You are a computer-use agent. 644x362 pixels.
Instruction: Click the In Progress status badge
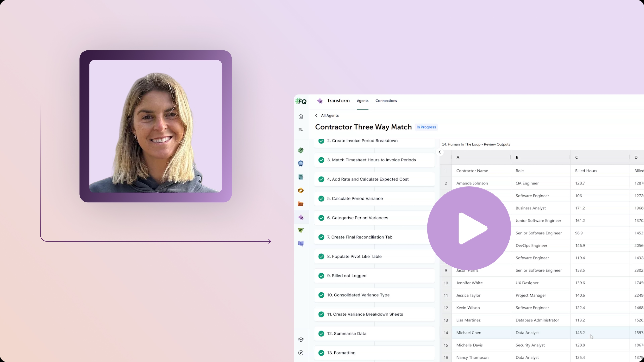tap(426, 127)
